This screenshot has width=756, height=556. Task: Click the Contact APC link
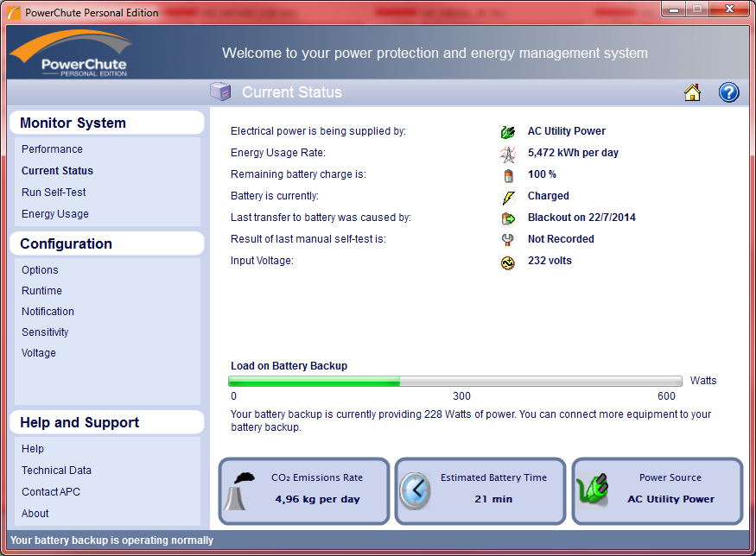pos(51,492)
